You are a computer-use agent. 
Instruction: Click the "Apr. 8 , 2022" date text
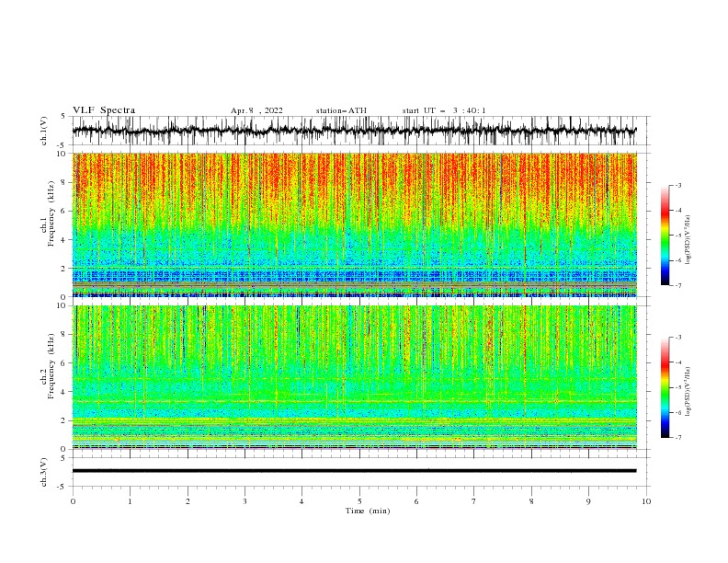256,110
